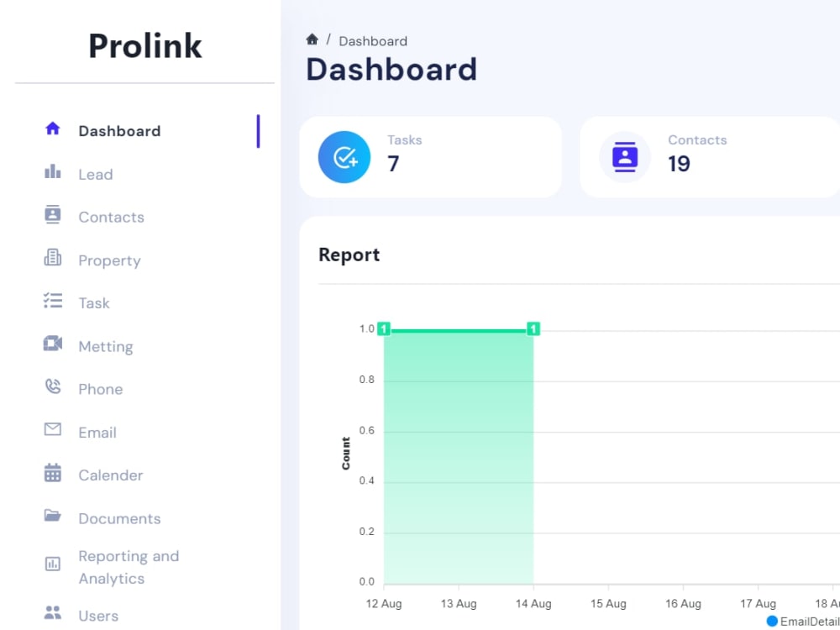840x630 pixels.
Task: Open the Task page from sidebar
Action: pyautogui.click(x=94, y=303)
